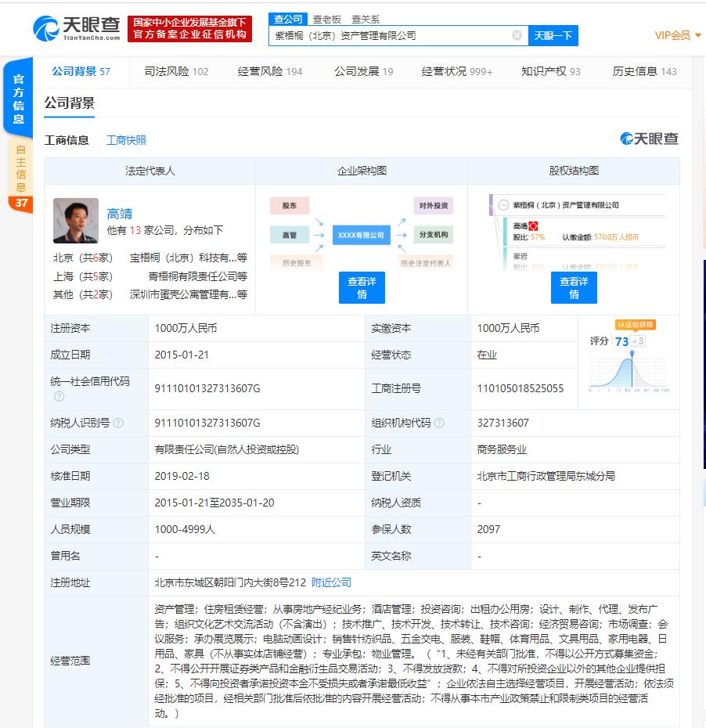Screen dimensions: 706x728
Task: Click the 分支机构 box in structure diagram
Action: point(433,235)
